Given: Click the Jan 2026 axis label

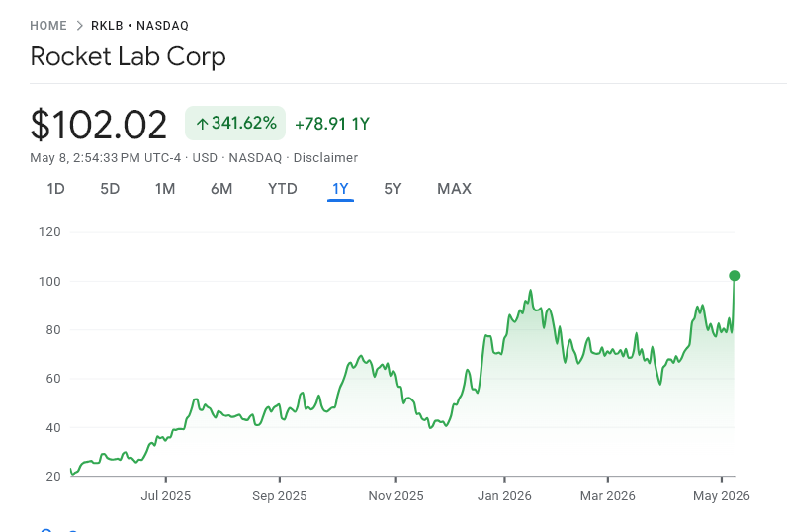Looking at the screenshot, I should [504, 496].
